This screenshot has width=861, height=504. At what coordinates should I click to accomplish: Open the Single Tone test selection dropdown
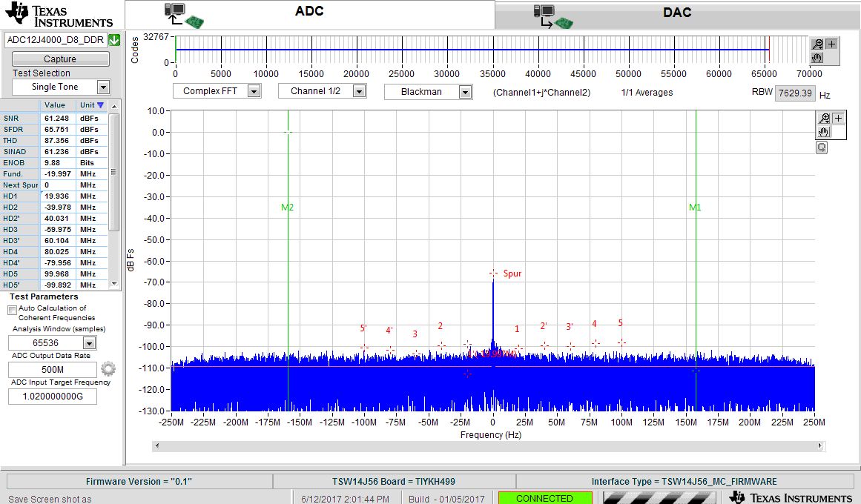(102, 87)
